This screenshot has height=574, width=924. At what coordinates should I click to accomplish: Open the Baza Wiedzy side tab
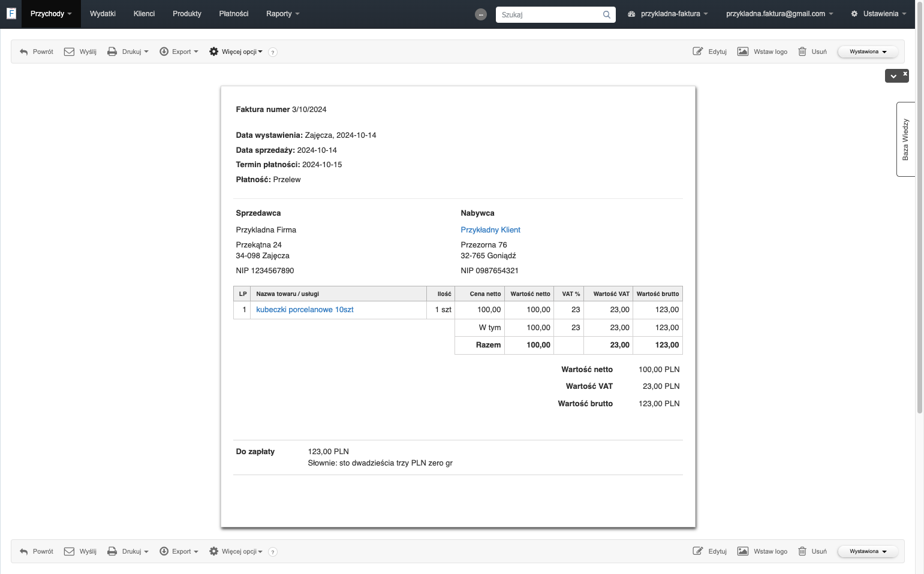(x=905, y=140)
